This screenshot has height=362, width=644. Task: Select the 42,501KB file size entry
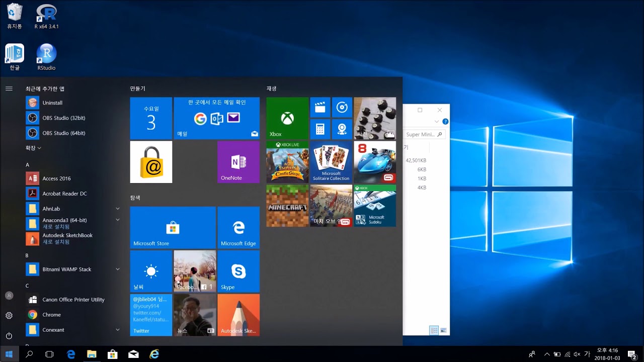click(x=416, y=160)
